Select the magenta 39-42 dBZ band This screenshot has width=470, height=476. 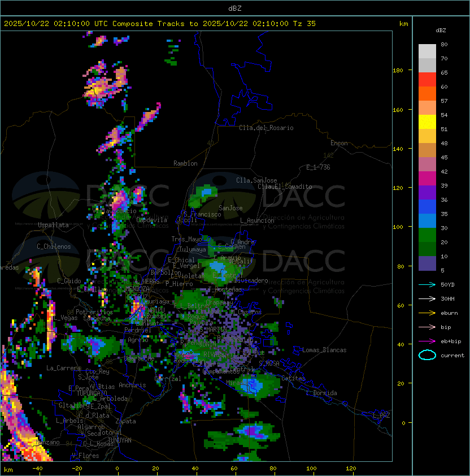427,179
